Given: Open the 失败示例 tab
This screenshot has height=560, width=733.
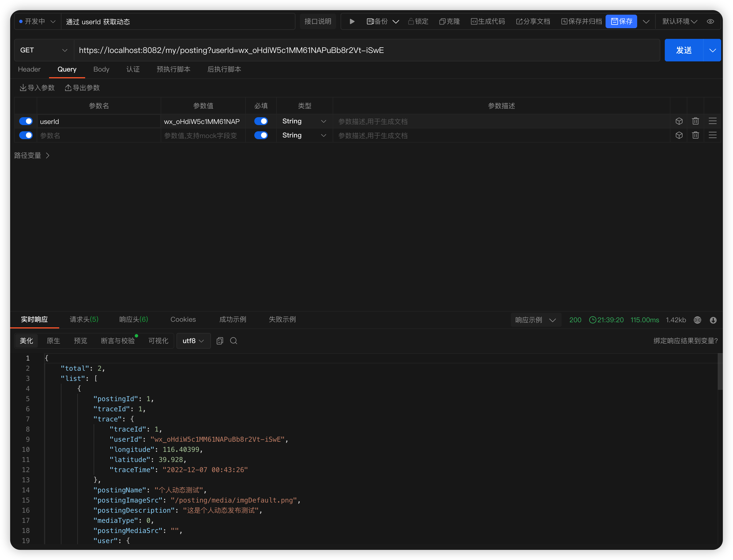Looking at the screenshot, I should (282, 320).
